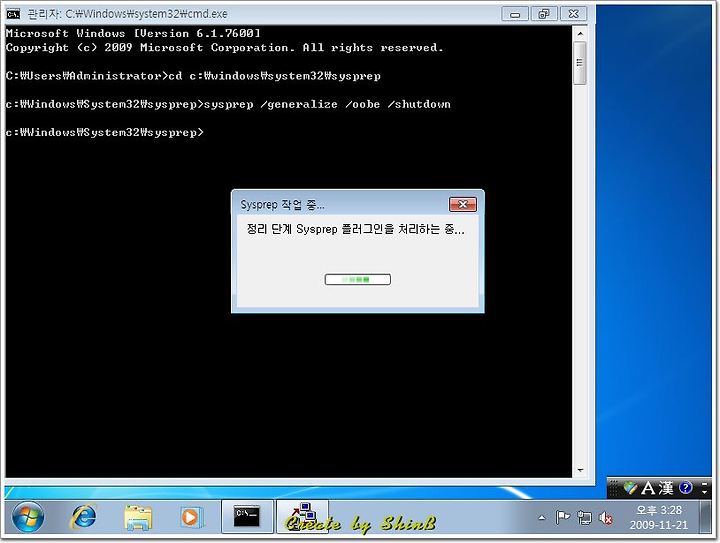Open Windows Media Player from taskbar
This screenshot has width=720, height=543.
point(191,517)
